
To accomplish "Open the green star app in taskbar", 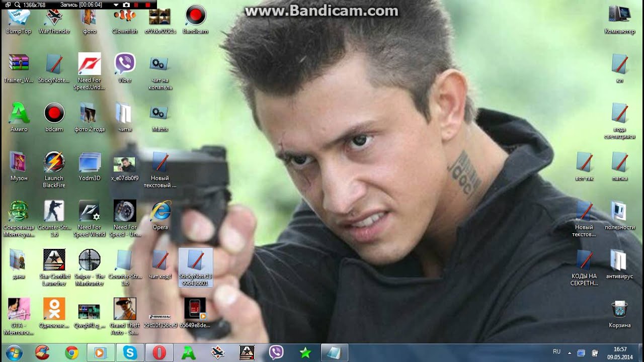I will (x=305, y=353).
